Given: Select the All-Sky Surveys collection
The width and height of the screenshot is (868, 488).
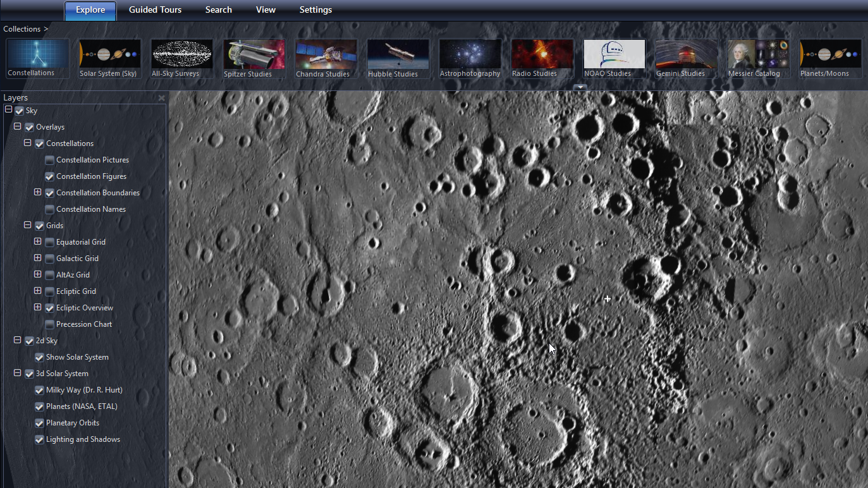Looking at the screenshot, I should click(x=182, y=59).
